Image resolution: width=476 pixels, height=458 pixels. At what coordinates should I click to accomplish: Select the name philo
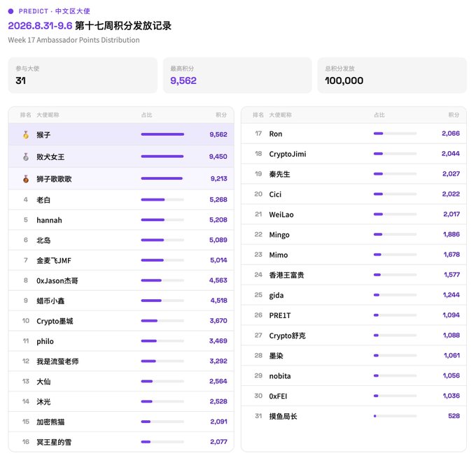point(45,341)
